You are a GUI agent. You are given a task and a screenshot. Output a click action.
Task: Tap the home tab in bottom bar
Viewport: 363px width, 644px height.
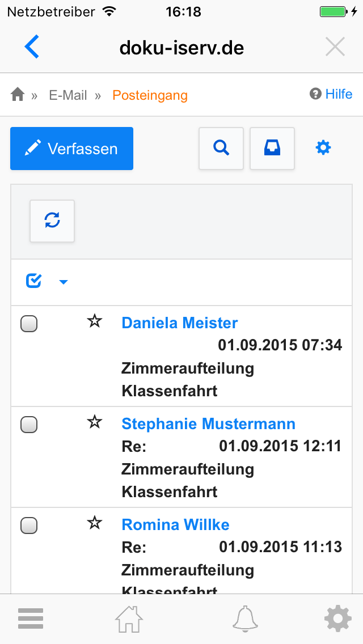point(129,618)
